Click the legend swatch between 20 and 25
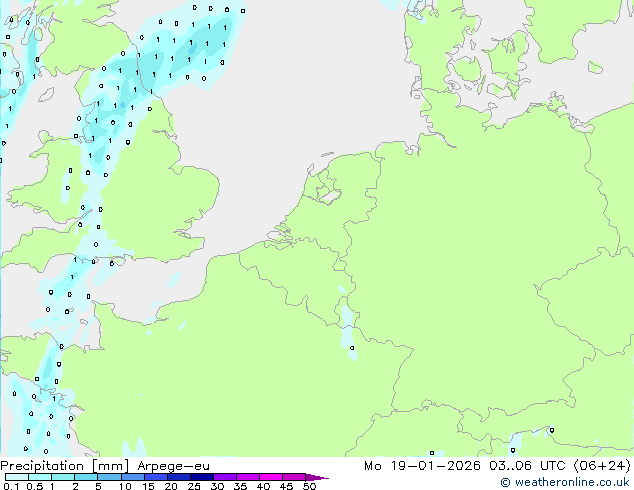 coord(178,477)
